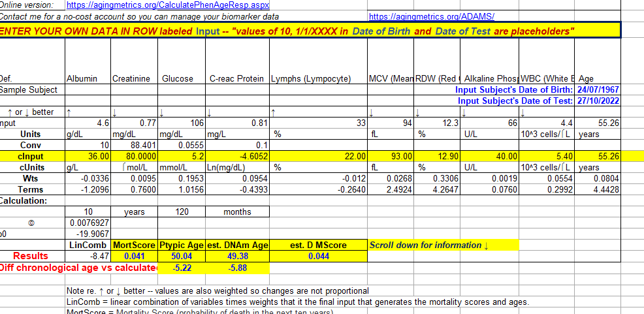Select the Creatinine input cell 0.77
Screen dimensions: 644x314
coord(134,123)
